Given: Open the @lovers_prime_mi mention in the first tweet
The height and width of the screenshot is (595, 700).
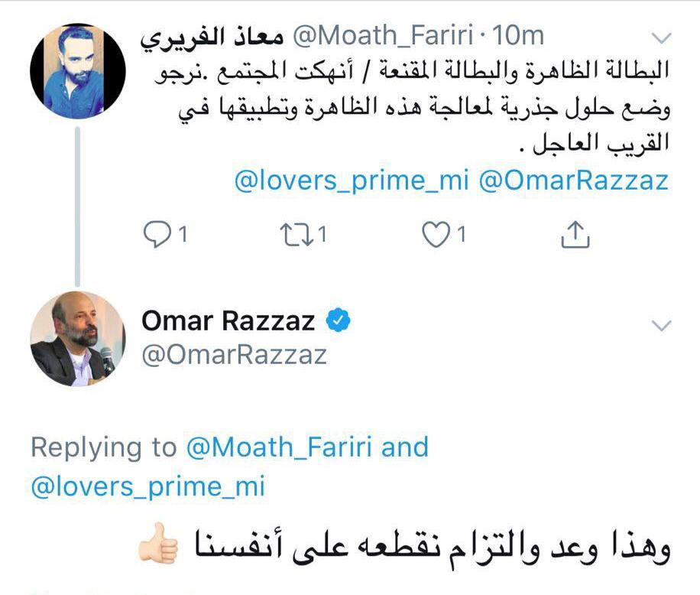Looking at the screenshot, I should (x=352, y=181).
